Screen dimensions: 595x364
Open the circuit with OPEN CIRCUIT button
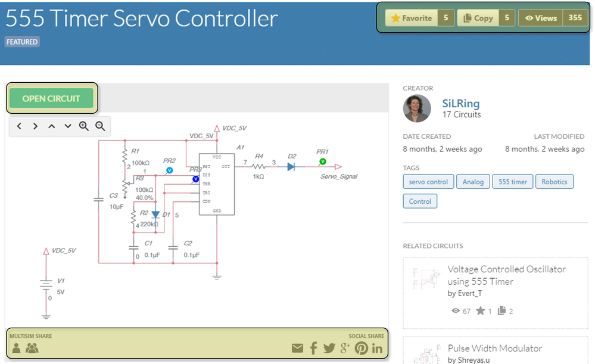[x=51, y=99]
